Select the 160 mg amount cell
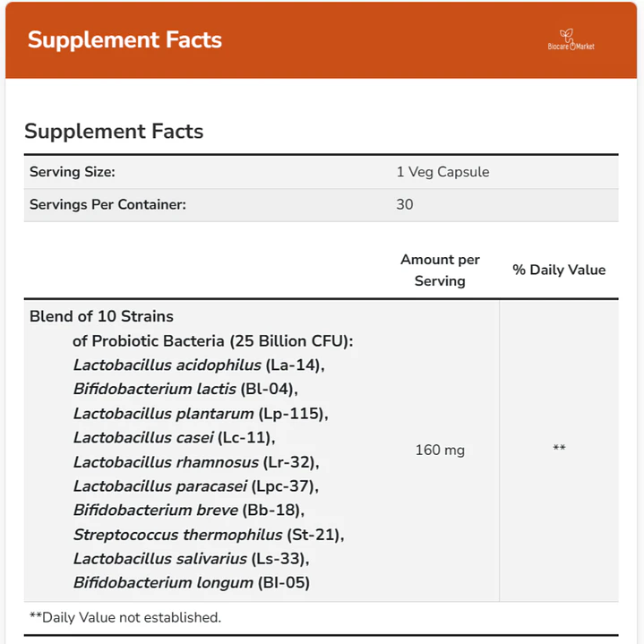 coord(440,450)
